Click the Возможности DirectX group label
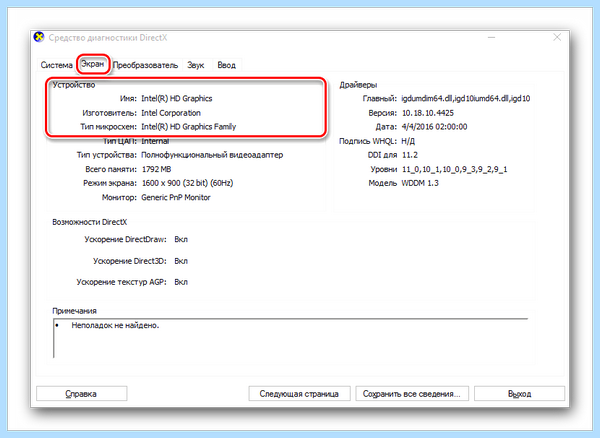The image size is (600, 438). point(90,222)
